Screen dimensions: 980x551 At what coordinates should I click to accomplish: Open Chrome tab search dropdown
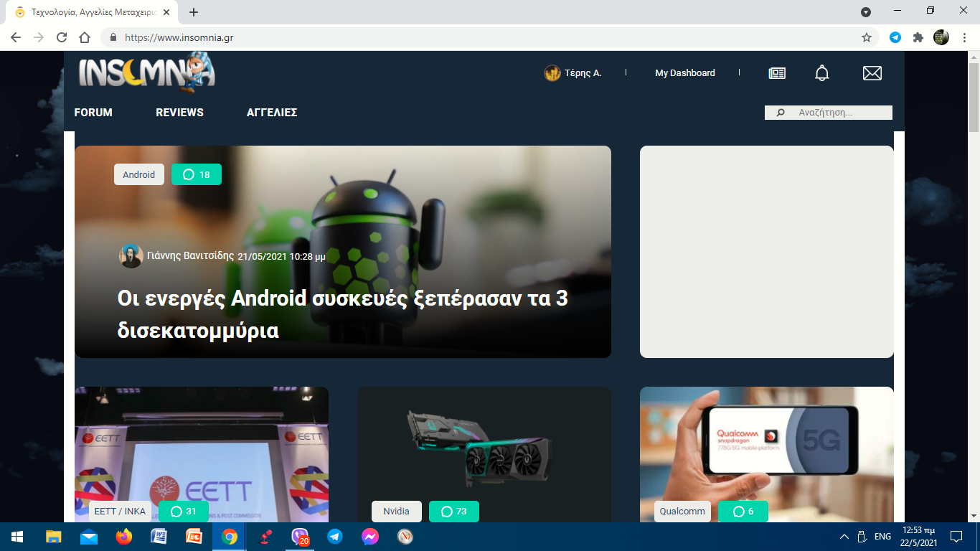(866, 12)
